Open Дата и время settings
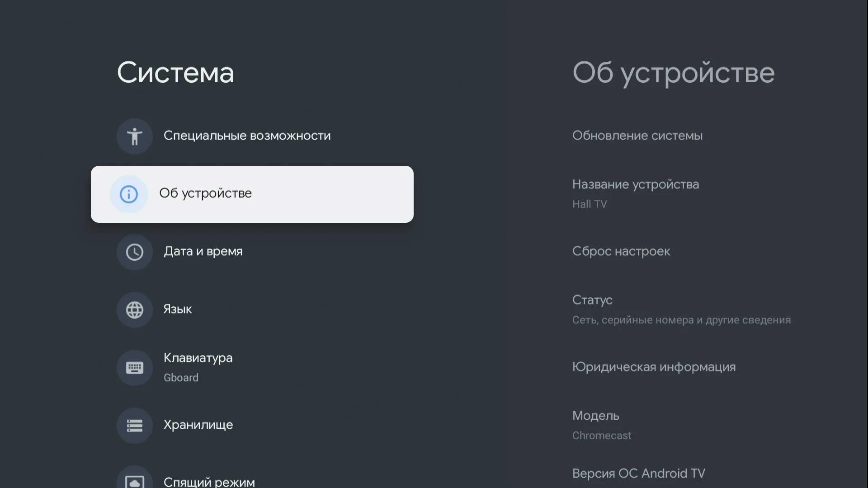Viewport: 868px width, 488px height. 203,252
